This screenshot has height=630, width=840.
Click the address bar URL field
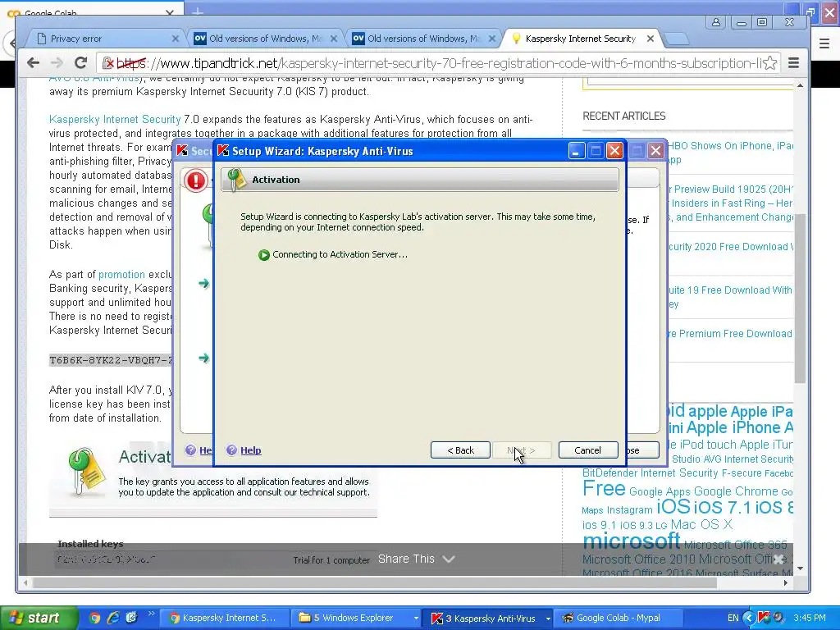click(x=440, y=63)
